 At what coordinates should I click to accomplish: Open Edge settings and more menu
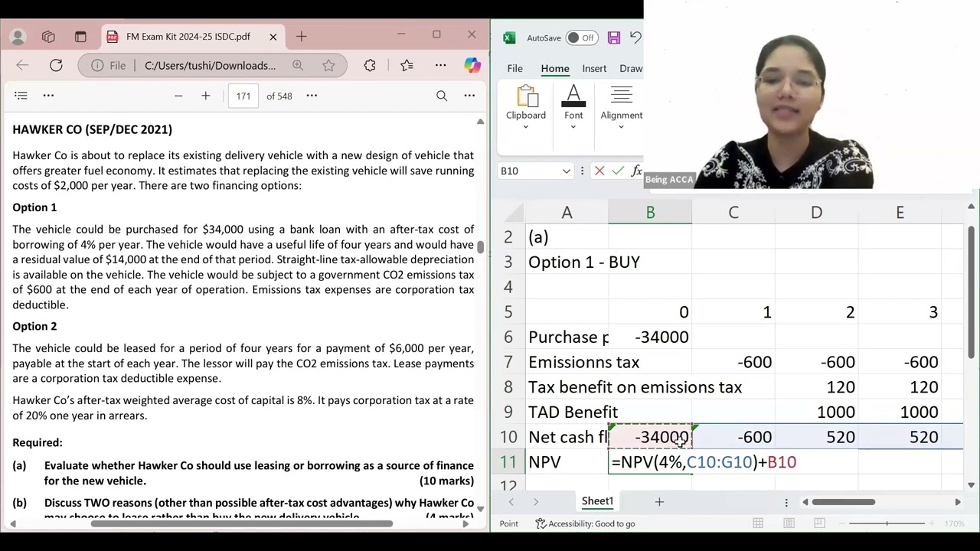440,66
